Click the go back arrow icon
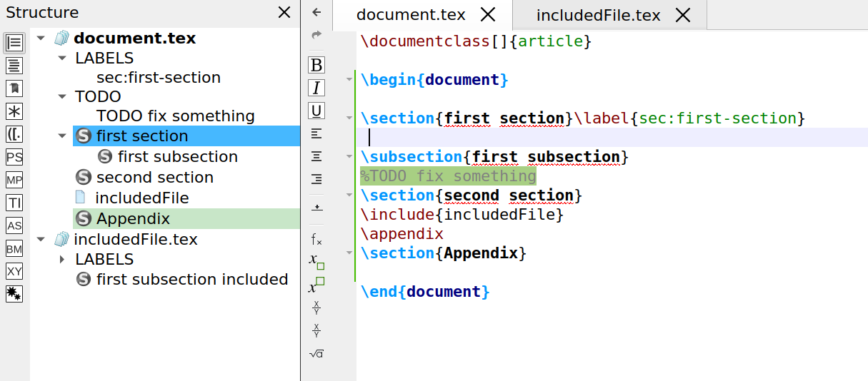 316,12
